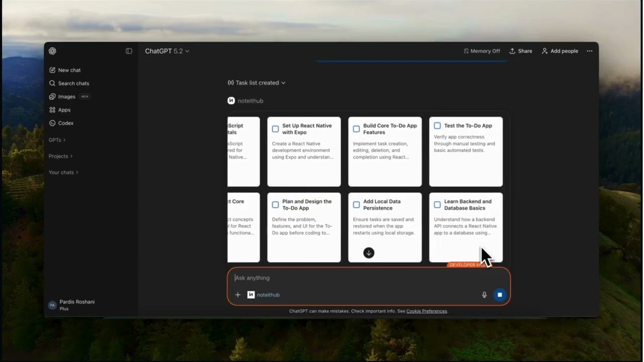Click the Task list created list icon
This screenshot has height=362, width=644.
point(230,82)
